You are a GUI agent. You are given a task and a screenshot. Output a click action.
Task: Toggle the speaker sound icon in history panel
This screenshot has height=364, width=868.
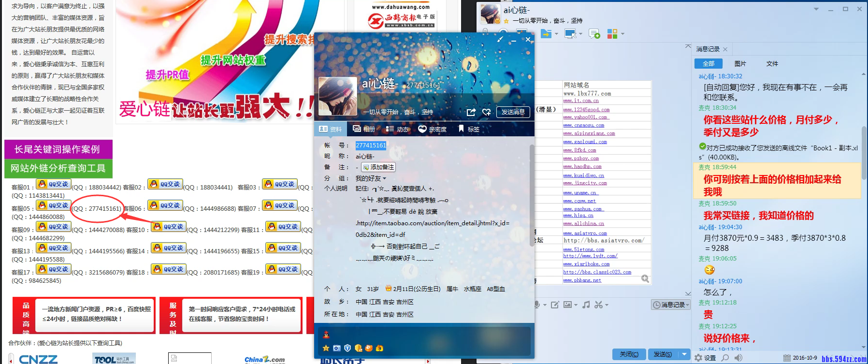pyautogui.click(x=738, y=358)
